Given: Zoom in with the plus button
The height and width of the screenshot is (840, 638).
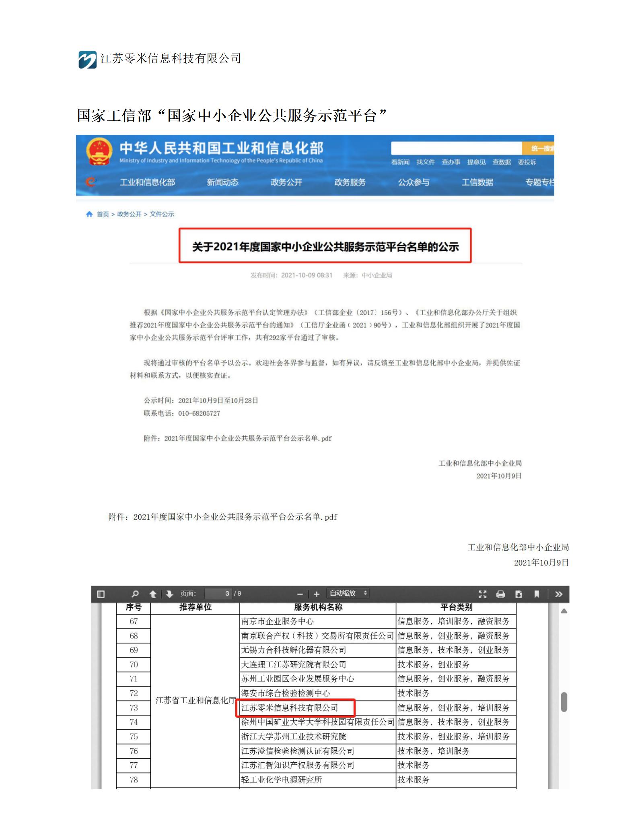Looking at the screenshot, I should 317,594.
